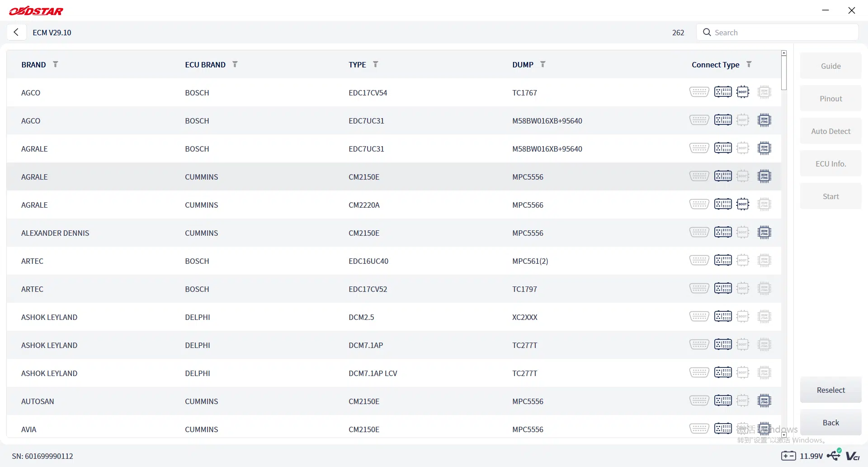The height and width of the screenshot is (467, 868).
Task: Click the OBD connector icon for AGCO EDC17CV54
Action: [699, 92]
